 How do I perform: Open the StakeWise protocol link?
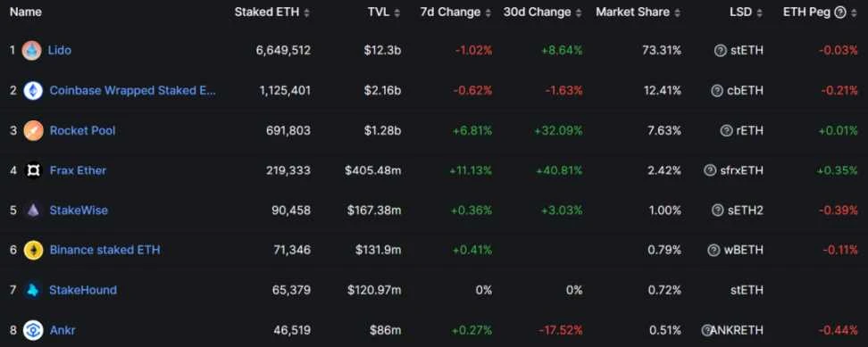[79, 211]
